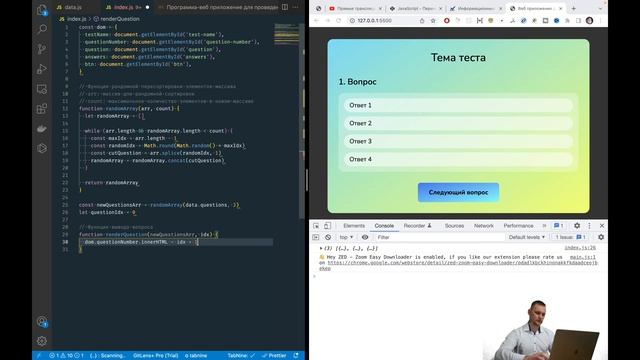Click the notifications icon in status bar
Viewport: 640px width, 360px height.
(x=296, y=356)
